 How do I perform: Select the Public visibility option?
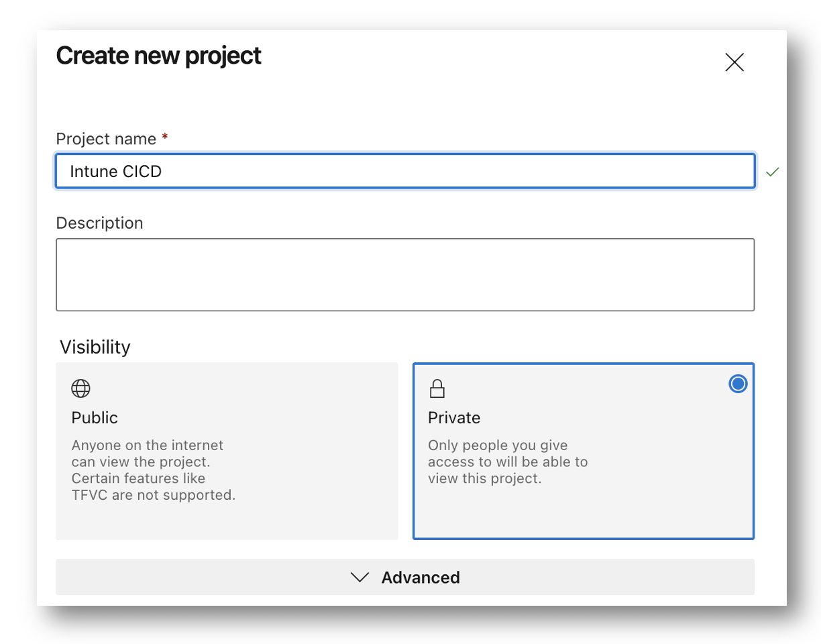pyautogui.click(x=227, y=451)
